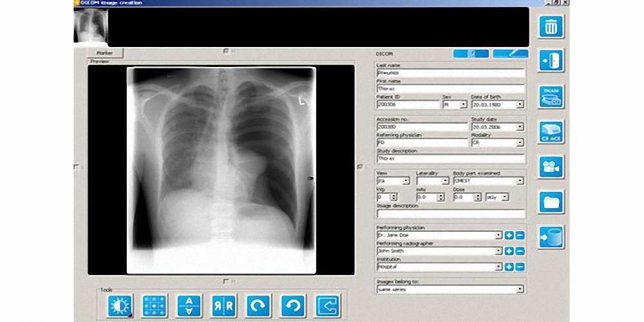Rotate the image counterclockwise
This screenshot has width=644, height=322.
(x=293, y=305)
